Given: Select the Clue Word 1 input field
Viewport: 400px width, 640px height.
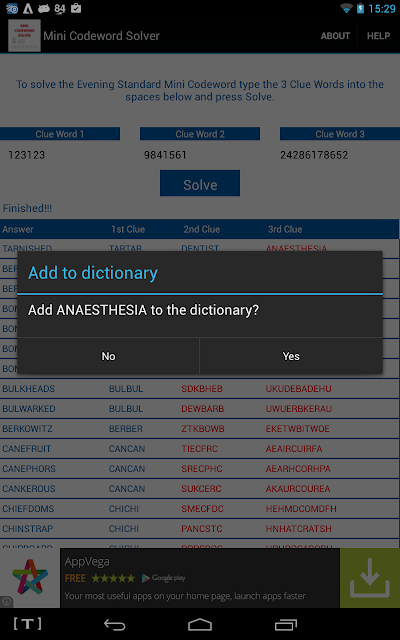Looking at the screenshot, I should pyautogui.click(x=60, y=155).
